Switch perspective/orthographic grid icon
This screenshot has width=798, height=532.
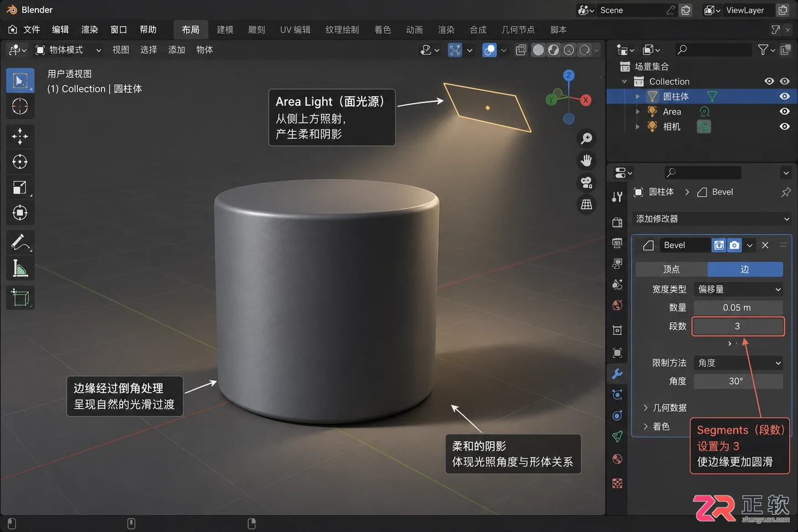[x=586, y=204]
